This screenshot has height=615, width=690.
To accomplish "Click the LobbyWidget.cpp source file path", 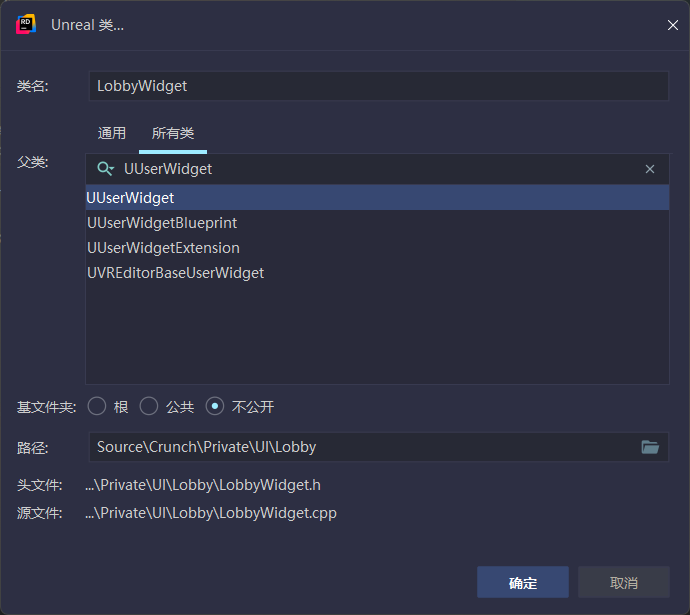I will point(211,513).
